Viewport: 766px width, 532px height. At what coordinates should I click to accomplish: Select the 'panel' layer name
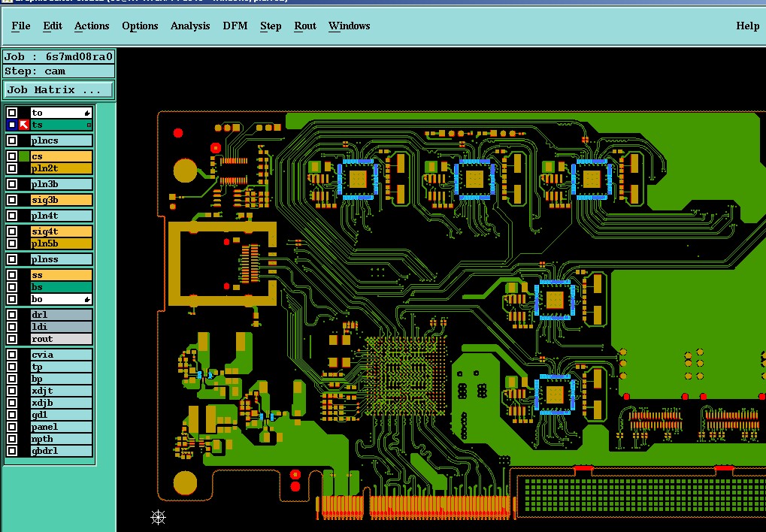61,427
